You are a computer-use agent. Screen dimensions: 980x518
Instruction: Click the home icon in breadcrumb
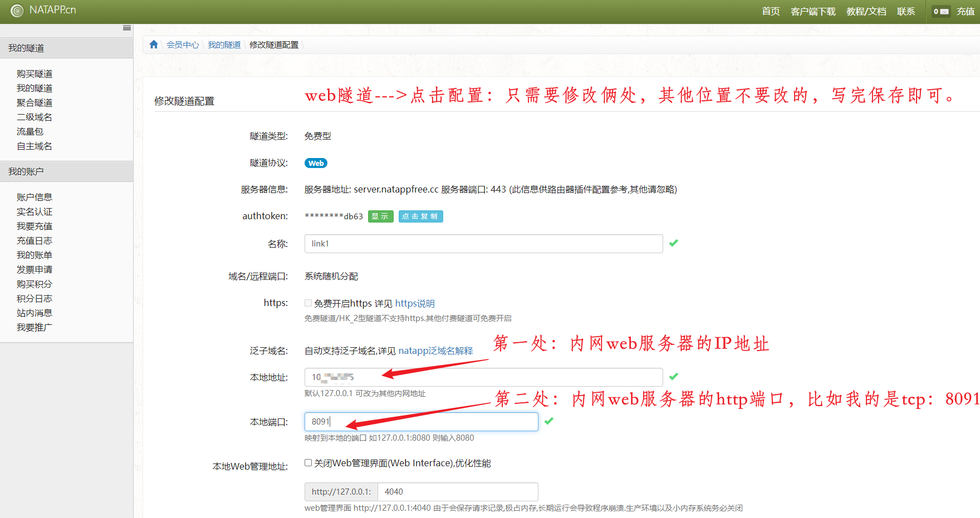(x=154, y=45)
